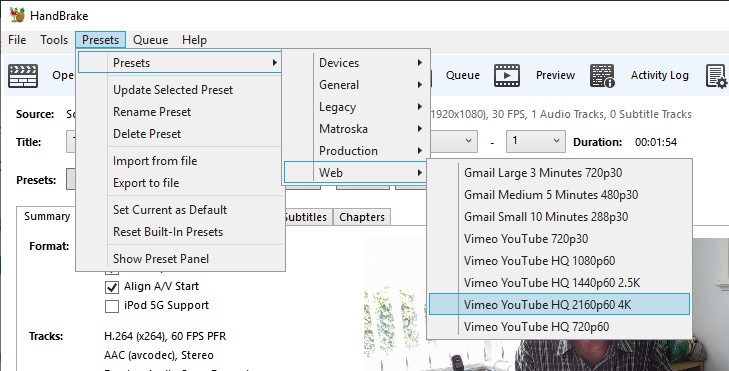Choose Delete Preset

(x=147, y=134)
